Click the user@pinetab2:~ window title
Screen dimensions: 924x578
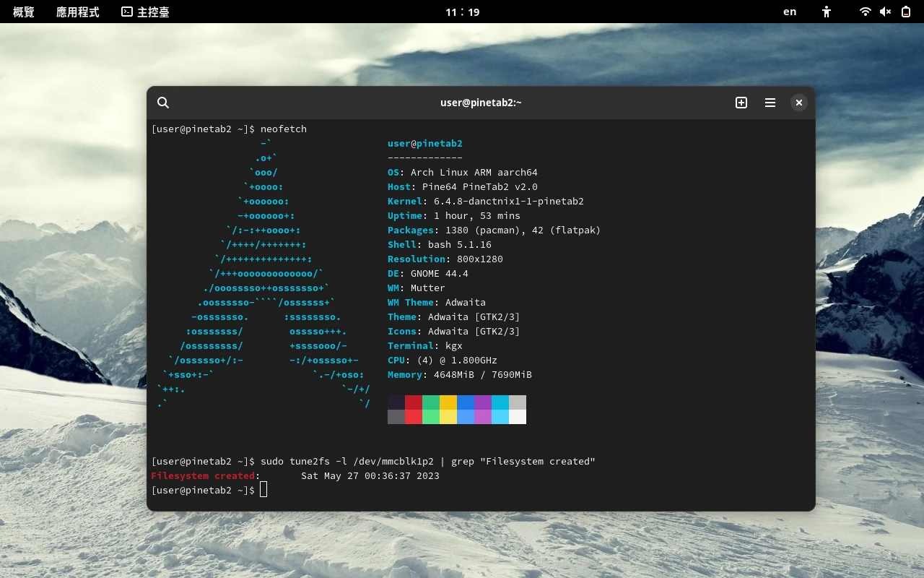point(481,103)
